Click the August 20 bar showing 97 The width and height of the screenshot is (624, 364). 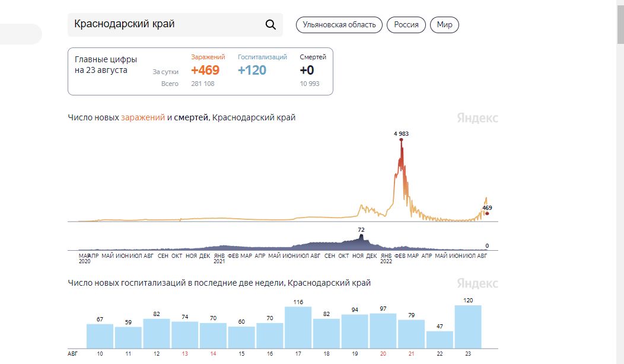[383, 331]
